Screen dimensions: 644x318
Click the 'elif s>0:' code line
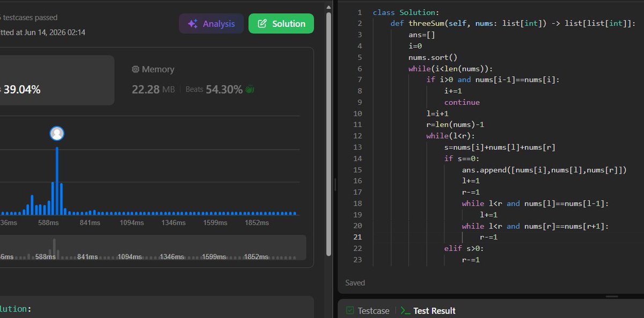pos(464,248)
